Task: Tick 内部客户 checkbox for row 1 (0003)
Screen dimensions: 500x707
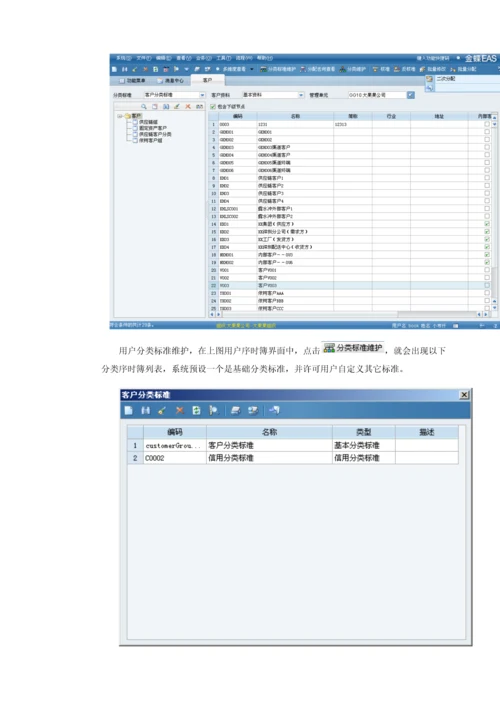Action: (x=487, y=124)
